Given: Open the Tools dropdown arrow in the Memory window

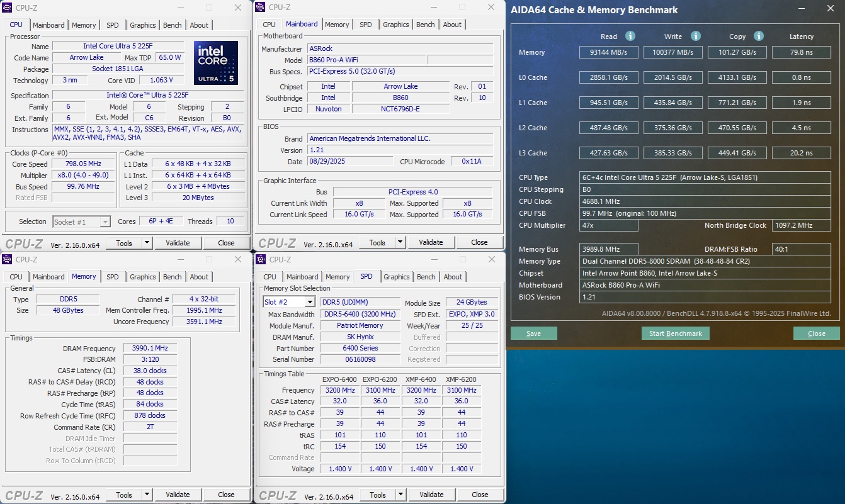Looking at the screenshot, I should click(x=147, y=495).
